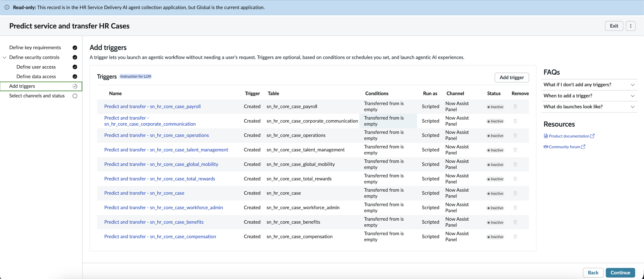Click the trash icon for the payroll trigger
644x279 pixels.
pyautogui.click(x=515, y=107)
